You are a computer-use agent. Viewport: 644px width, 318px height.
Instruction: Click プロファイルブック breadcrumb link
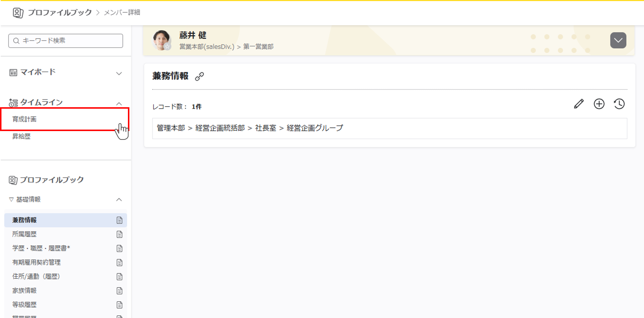(60, 12)
